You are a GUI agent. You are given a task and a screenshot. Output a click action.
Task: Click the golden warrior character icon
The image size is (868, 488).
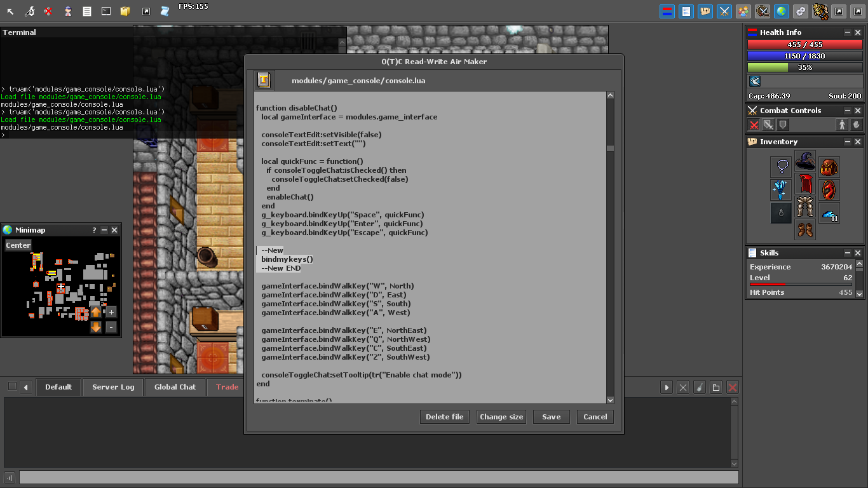coord(820,11)
